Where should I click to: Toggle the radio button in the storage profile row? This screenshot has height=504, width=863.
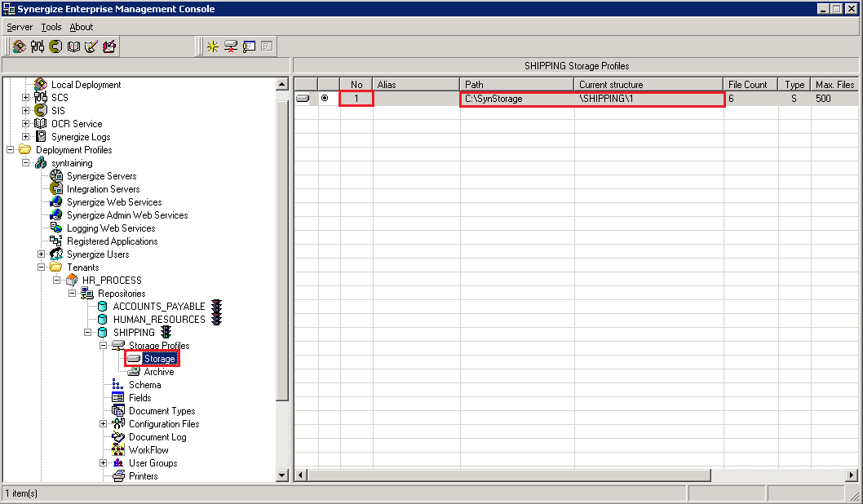tap(325, 98)
